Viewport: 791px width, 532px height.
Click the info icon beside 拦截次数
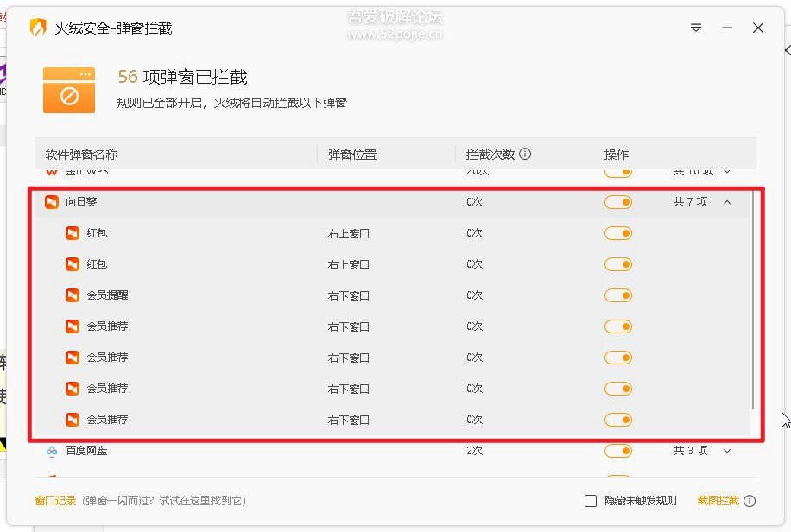tap(525, 154)
